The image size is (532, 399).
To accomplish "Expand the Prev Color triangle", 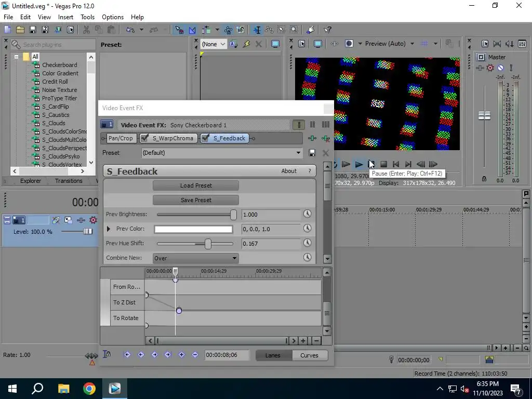I will click(x=109, y=229).
